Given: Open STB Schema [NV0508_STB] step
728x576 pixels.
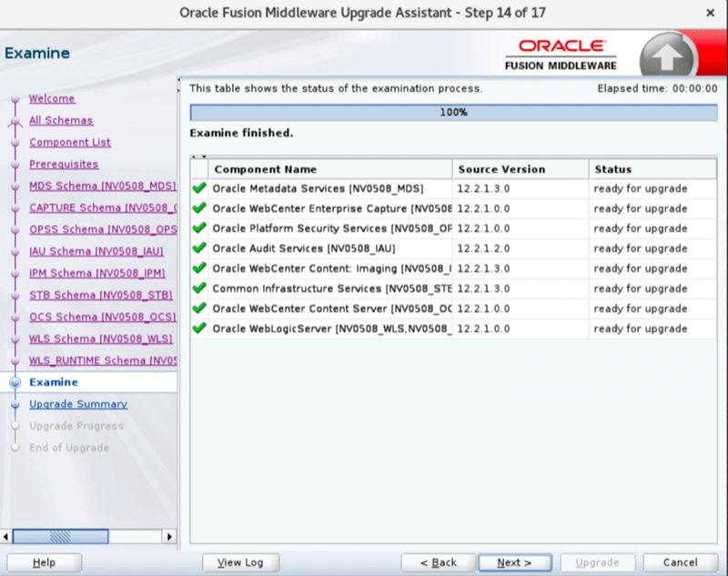Looking at the screenshot, I should coord(101,295).
